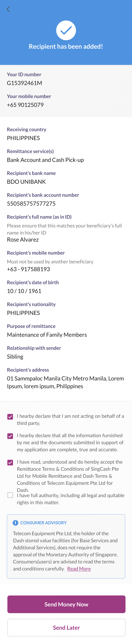Click the BDO UNIBANK bank name
Screen dimensions: 132x644
click(x=26, y=182)
